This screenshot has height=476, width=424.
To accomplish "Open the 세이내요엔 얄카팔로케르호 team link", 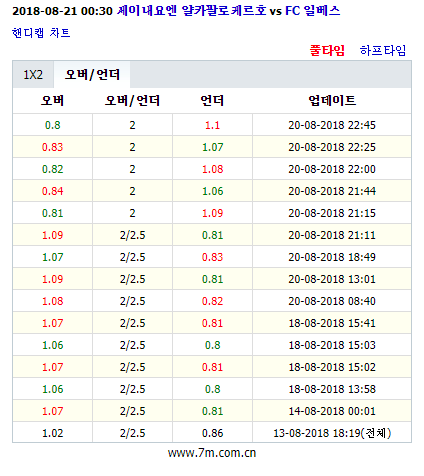I will tap(192, 11).
